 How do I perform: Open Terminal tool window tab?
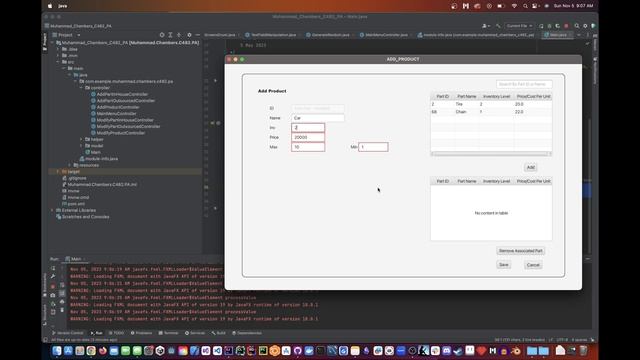pos(168,333)
